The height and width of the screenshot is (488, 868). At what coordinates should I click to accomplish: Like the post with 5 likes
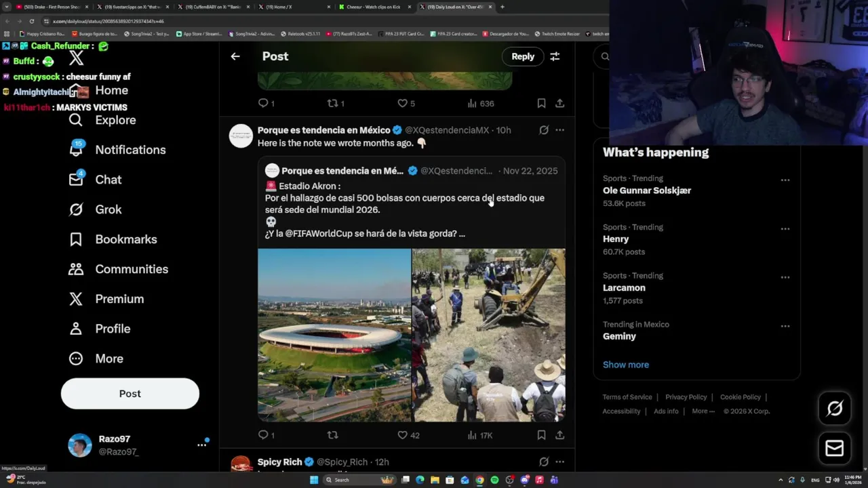coord(402,103)
